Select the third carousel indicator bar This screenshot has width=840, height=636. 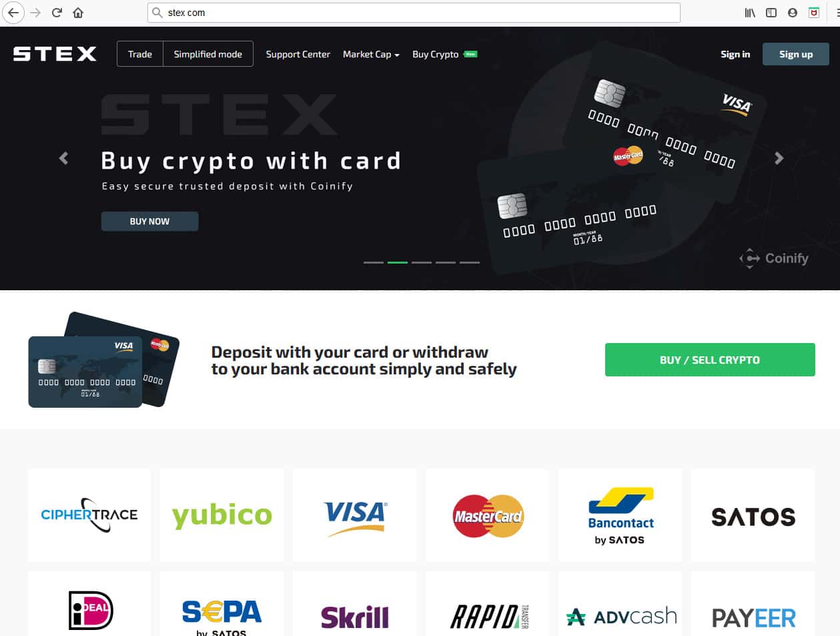[x=422, y=262]
